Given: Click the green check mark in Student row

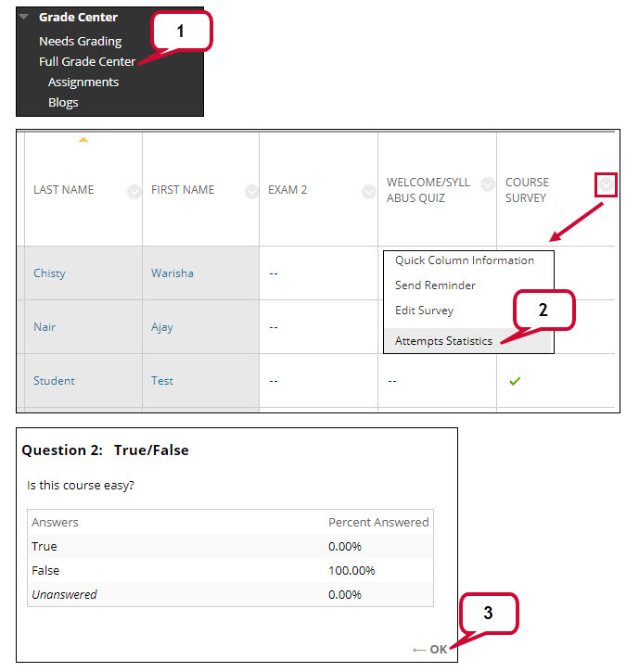Looking at the screenshot, I should (515, 381).
